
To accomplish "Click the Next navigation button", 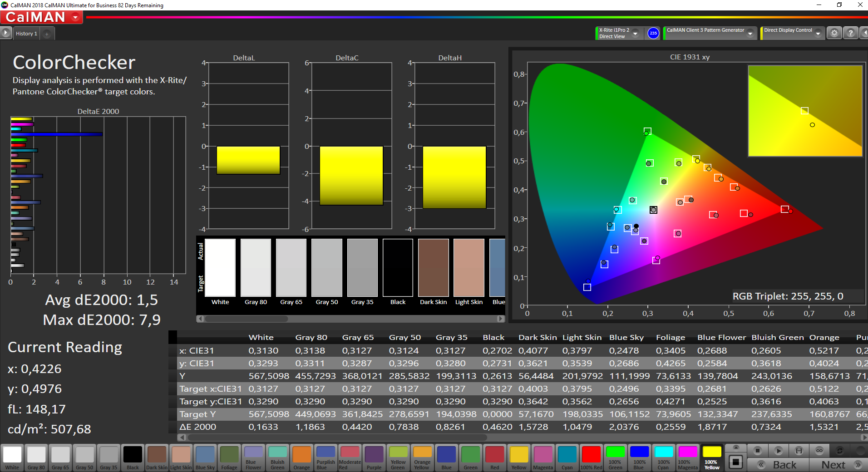I will pyautogui.click(x=839, y=465).
